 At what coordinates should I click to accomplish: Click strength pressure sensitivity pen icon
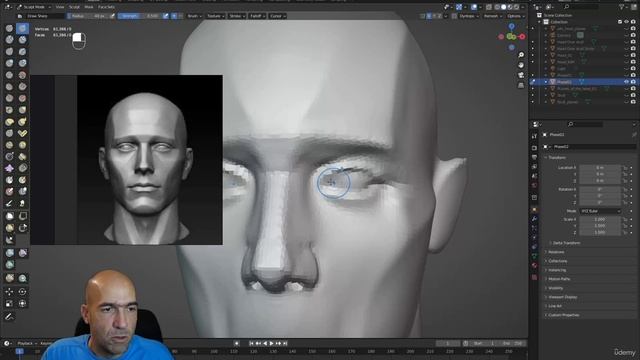(166, 16)
